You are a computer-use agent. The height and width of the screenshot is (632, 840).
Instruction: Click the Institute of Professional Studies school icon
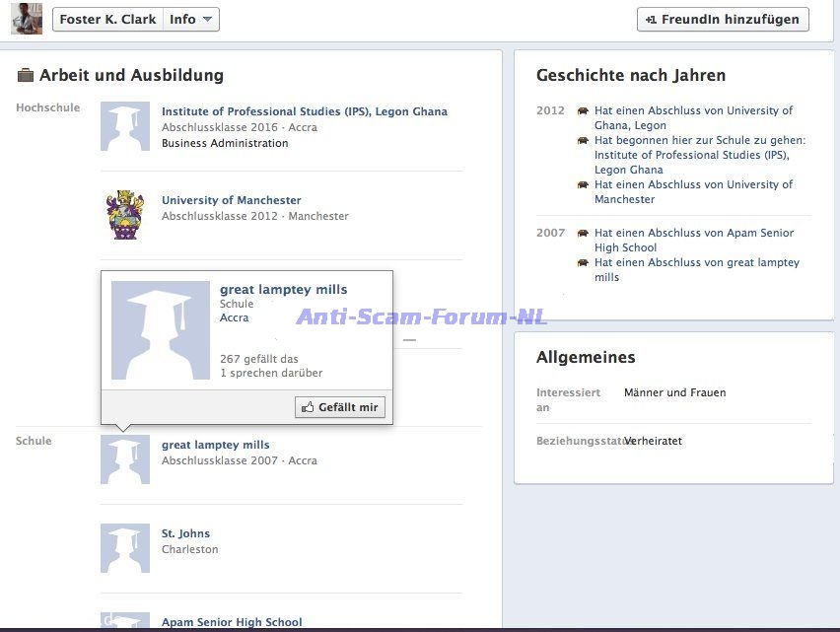[x=125, y=126]
